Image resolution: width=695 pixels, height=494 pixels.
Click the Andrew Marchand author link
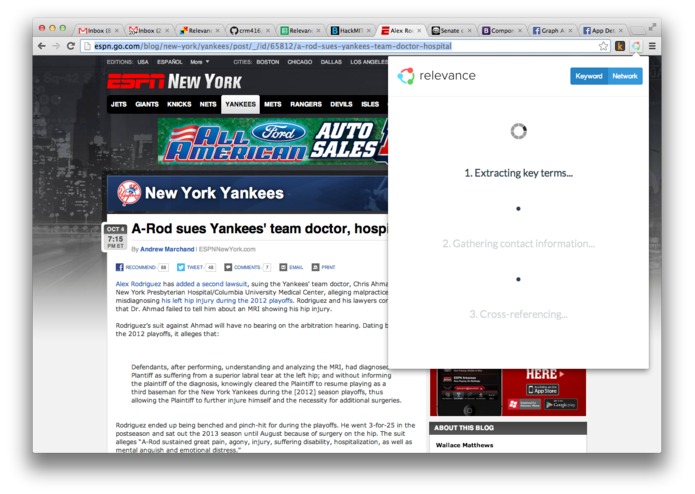point(167,249)
